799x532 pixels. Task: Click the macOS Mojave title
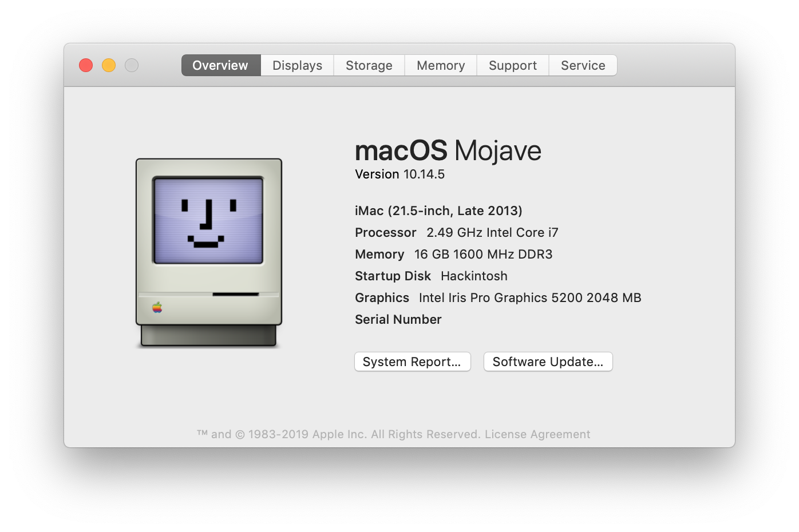(x=448, y=151)
